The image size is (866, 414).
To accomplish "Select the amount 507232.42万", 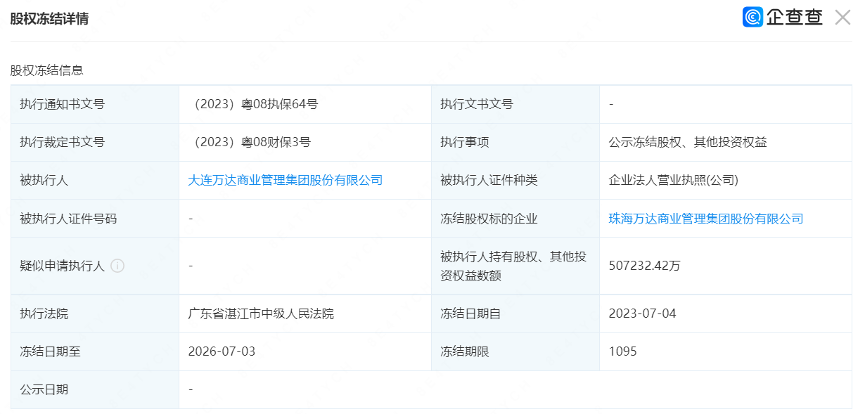I will click(645, 266).
